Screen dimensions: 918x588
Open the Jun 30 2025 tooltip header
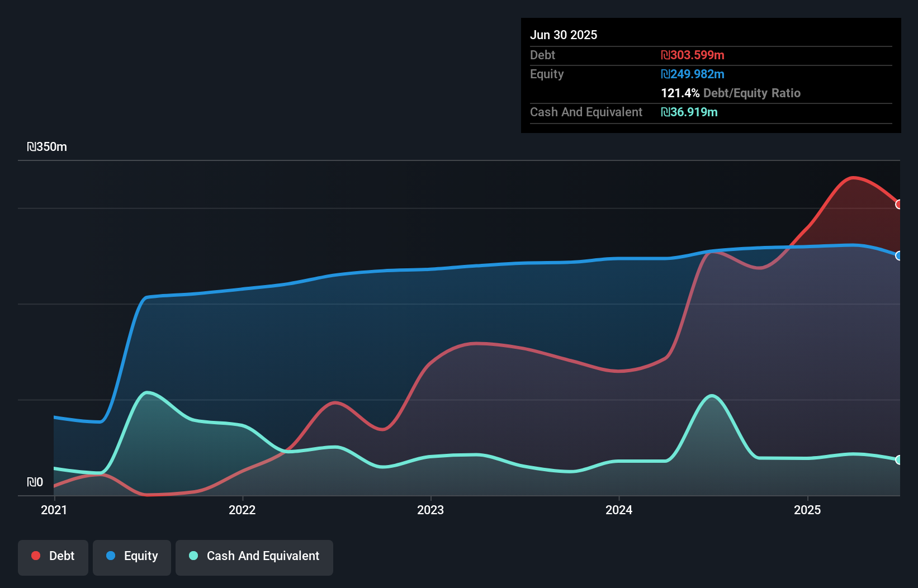pos(564,35)
